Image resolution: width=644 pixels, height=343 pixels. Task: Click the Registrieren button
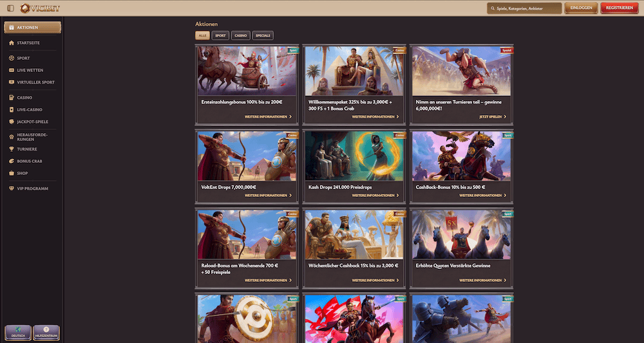[620, 8]
